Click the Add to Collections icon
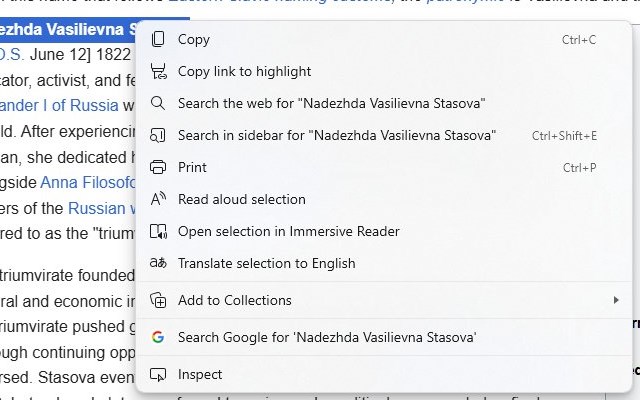Viewport: 640px width, 400px height. 158,301
